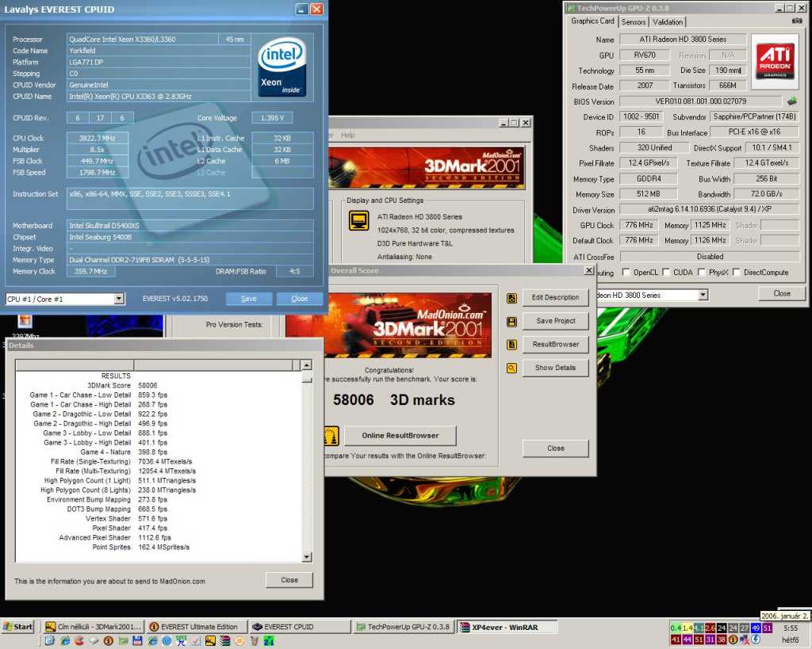Enable the DirectCompute checkbox
812x649 pixels.
(737, 273)
